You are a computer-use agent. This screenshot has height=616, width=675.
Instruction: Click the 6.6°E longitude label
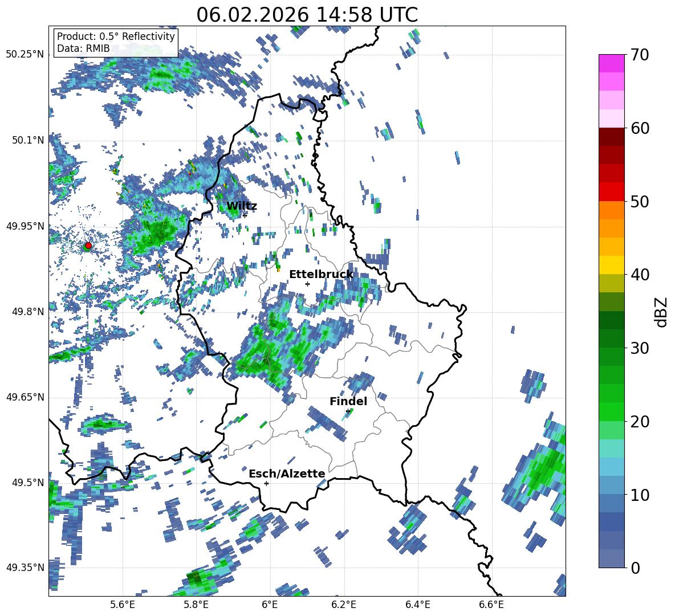pyautogui.click(x=491, y=605)
